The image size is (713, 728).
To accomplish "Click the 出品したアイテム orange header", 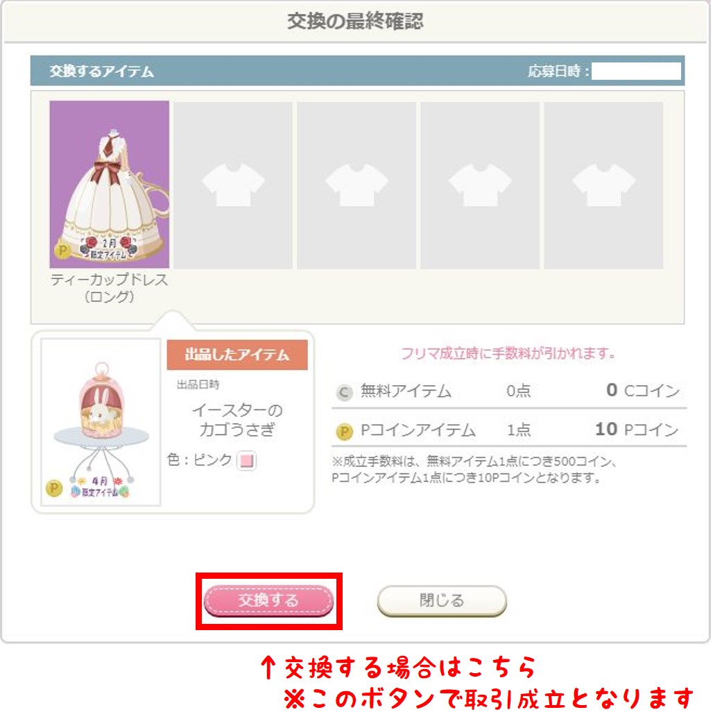I will point(238,355).
